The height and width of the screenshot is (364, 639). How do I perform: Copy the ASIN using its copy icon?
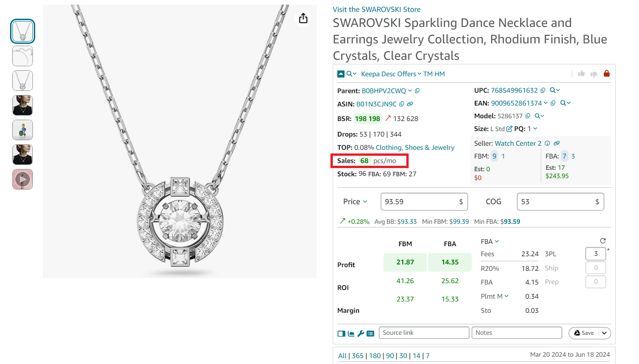point(401,104)
